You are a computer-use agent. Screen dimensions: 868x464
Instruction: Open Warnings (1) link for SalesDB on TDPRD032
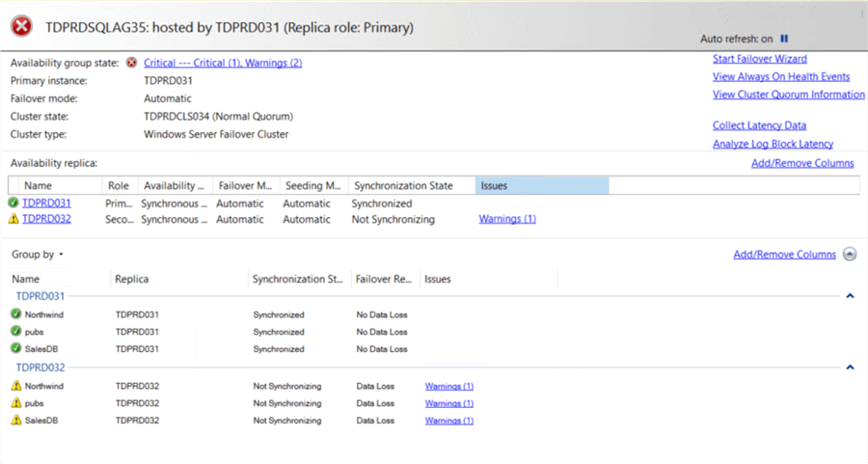pos(448,421)
